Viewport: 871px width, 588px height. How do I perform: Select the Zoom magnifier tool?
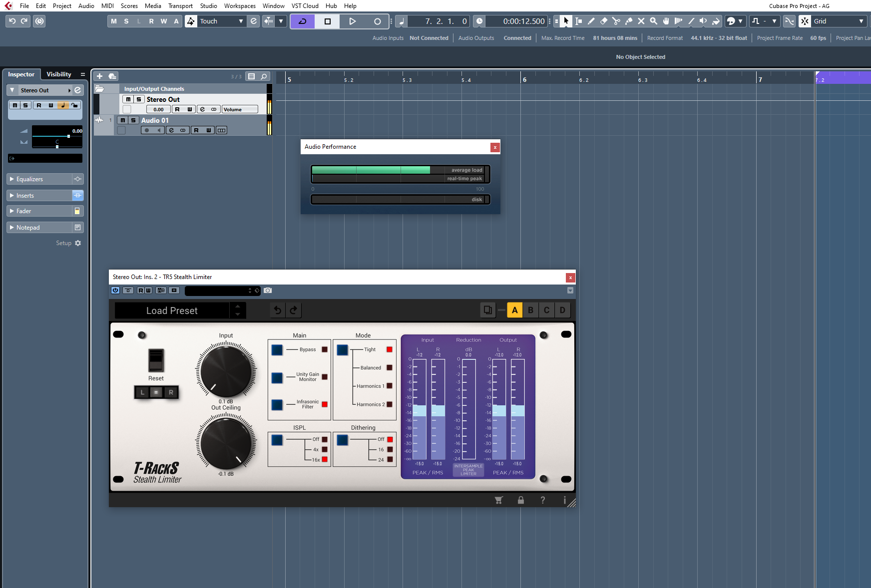tap(653, 21)
